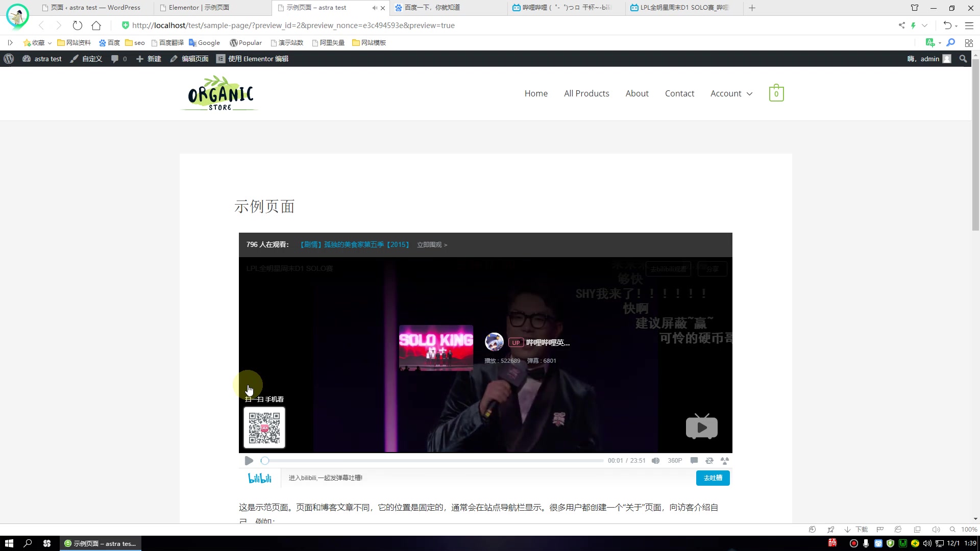The height and width of the screenshot is (551, 980).
Task: Expand the WordPress new content menu
Action: pos(150,59)
